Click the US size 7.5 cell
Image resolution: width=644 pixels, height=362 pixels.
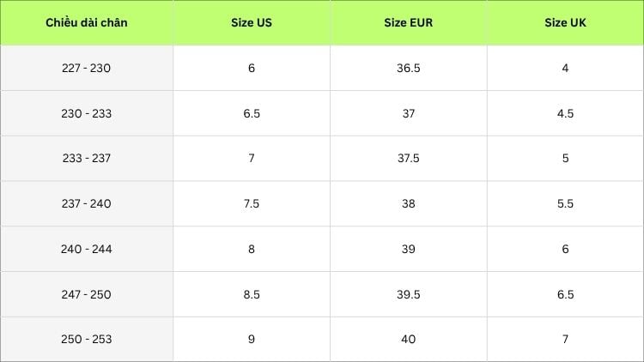point(252,203)
